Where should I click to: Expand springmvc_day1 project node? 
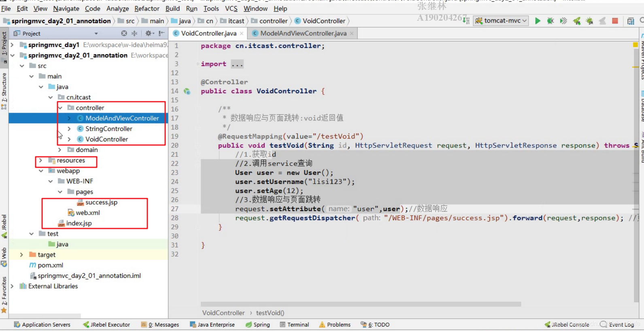point(12,45)
